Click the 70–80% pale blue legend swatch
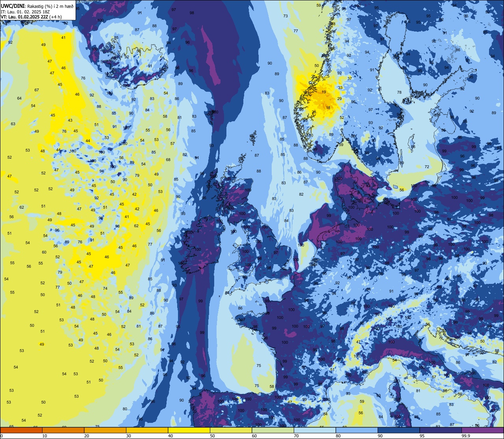The width and height of the screenshot is (504, 439). tap(315, 430)
